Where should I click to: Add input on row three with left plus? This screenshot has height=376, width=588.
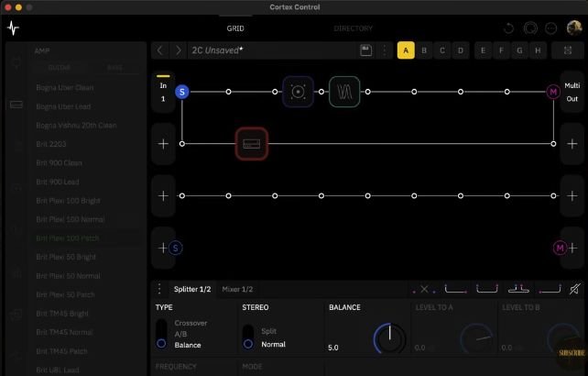tap(163, 195)
